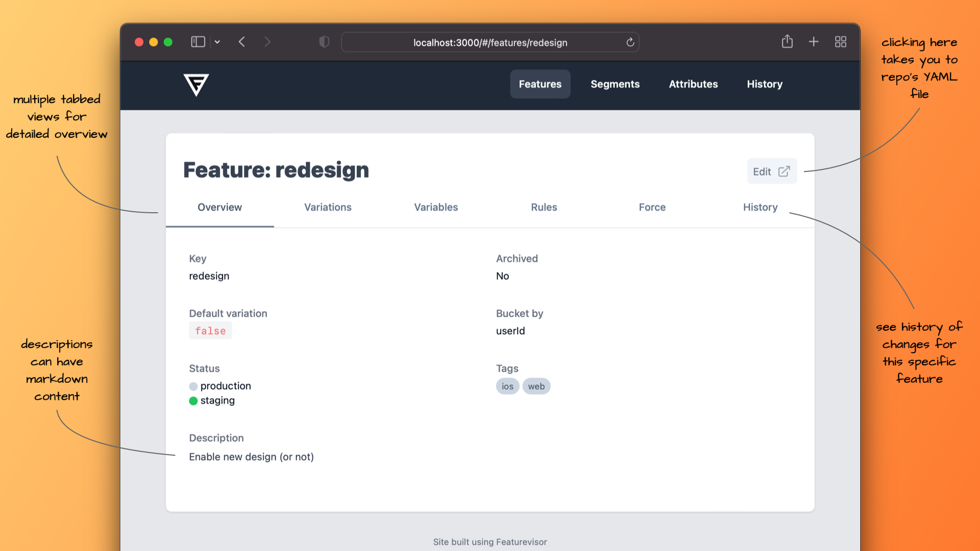This screenshot has width=980, height=551.
Task: Open the Attributes navigation item
Action: coord(693,84)
